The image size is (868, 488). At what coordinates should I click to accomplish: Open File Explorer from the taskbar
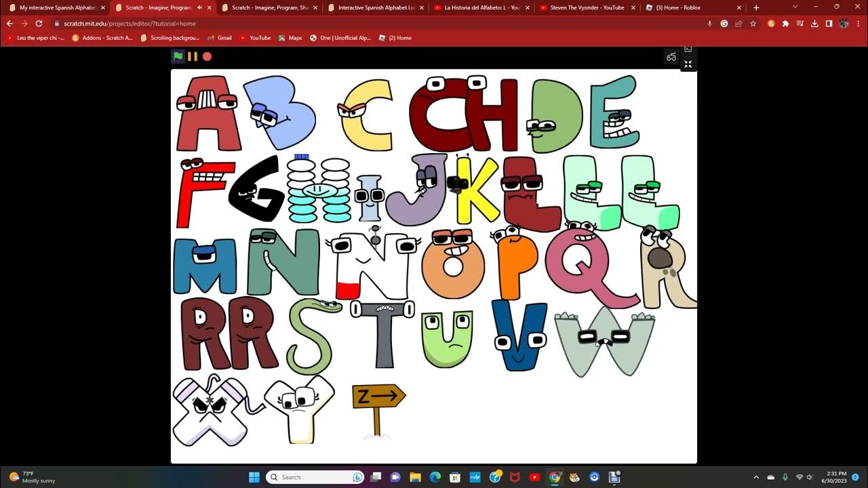[x=415, y=477]
